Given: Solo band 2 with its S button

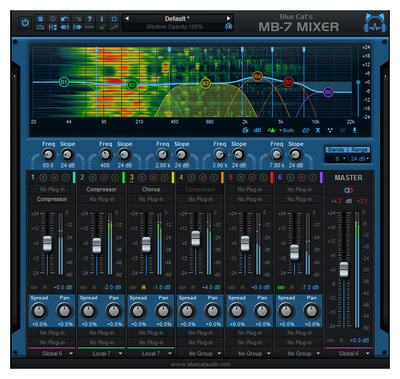Looking at the screenshot, I should [115, 178].
